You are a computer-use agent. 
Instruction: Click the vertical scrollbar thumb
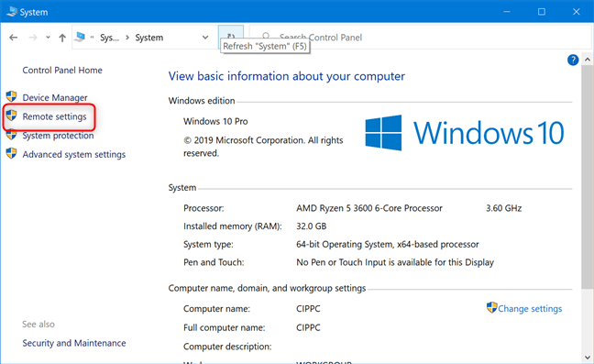588,177
